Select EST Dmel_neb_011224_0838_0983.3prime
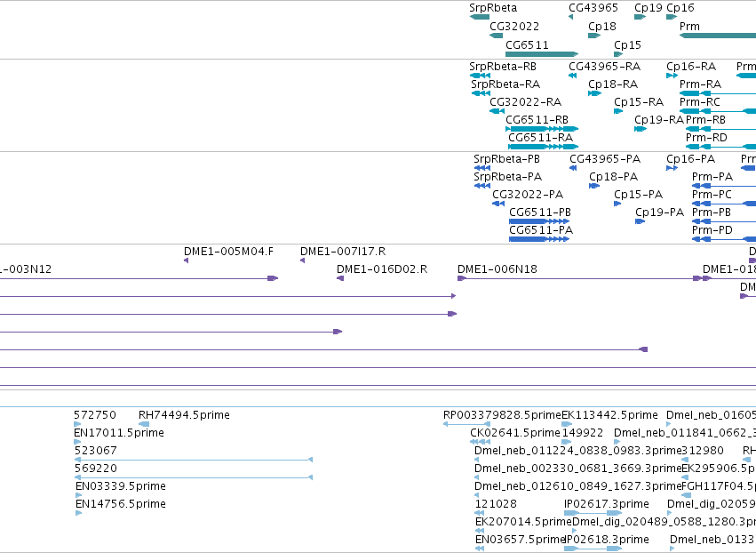Screen dimensions: 756x553 [577, 451]
